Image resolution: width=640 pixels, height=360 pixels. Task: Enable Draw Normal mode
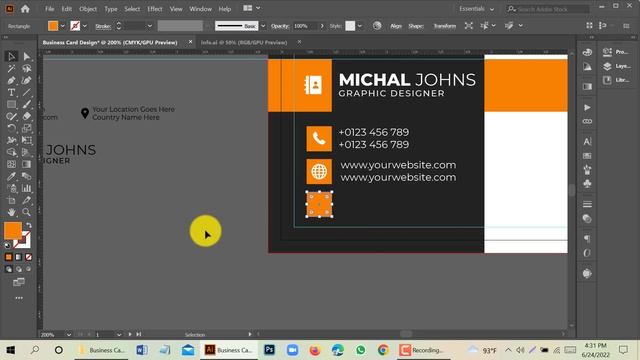click(9, 269)
